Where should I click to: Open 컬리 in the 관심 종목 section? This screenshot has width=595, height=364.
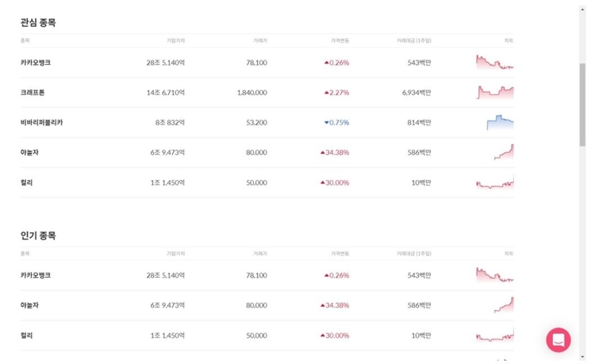(27, 182)
